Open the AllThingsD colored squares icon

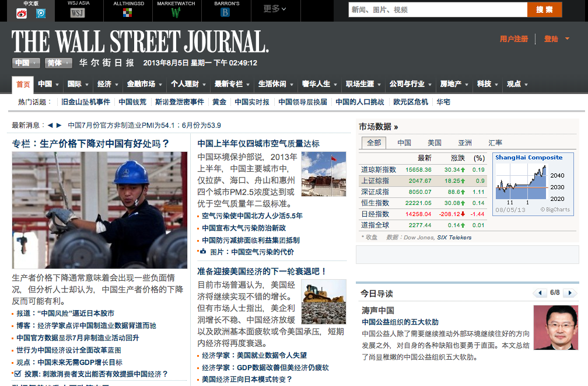(128, 13)
